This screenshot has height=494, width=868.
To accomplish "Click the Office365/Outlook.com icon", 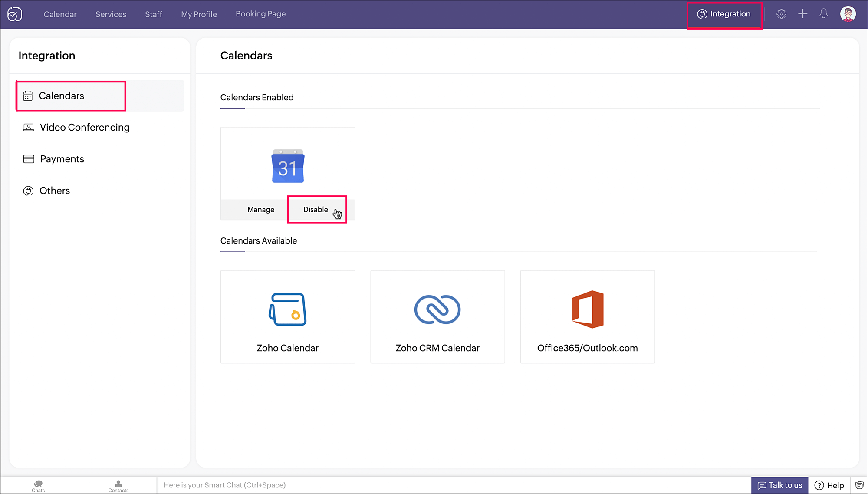I will click(588, 309).
